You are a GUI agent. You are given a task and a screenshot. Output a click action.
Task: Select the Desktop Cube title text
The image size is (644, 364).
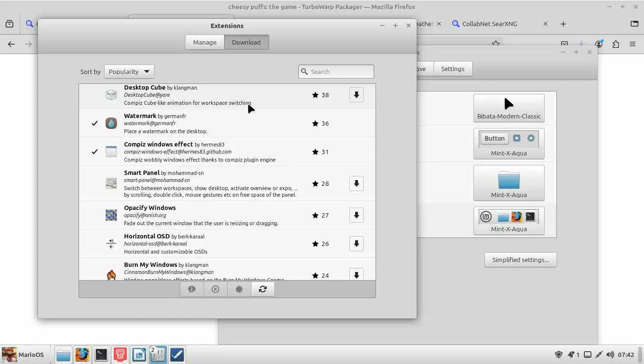(144, 87)
